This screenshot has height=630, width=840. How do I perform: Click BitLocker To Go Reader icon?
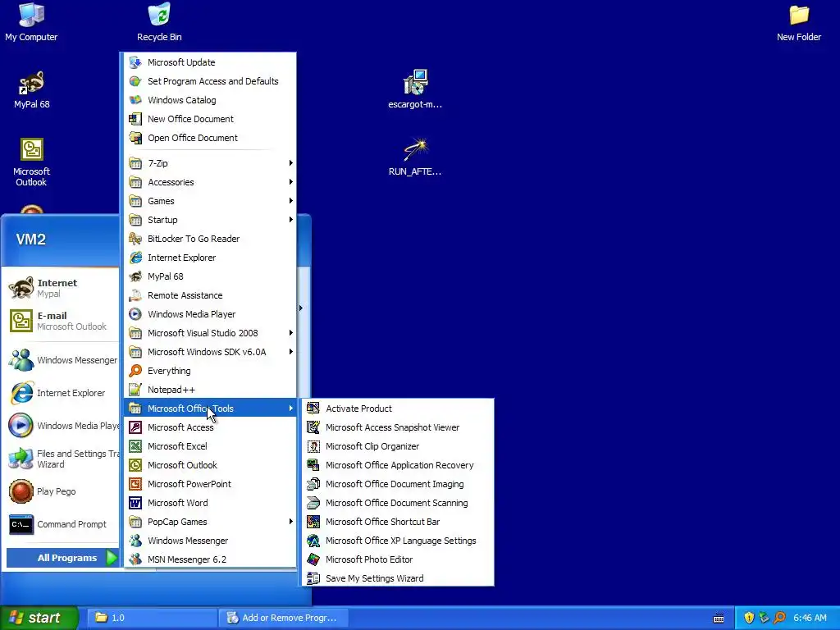(x=135, y=239)
